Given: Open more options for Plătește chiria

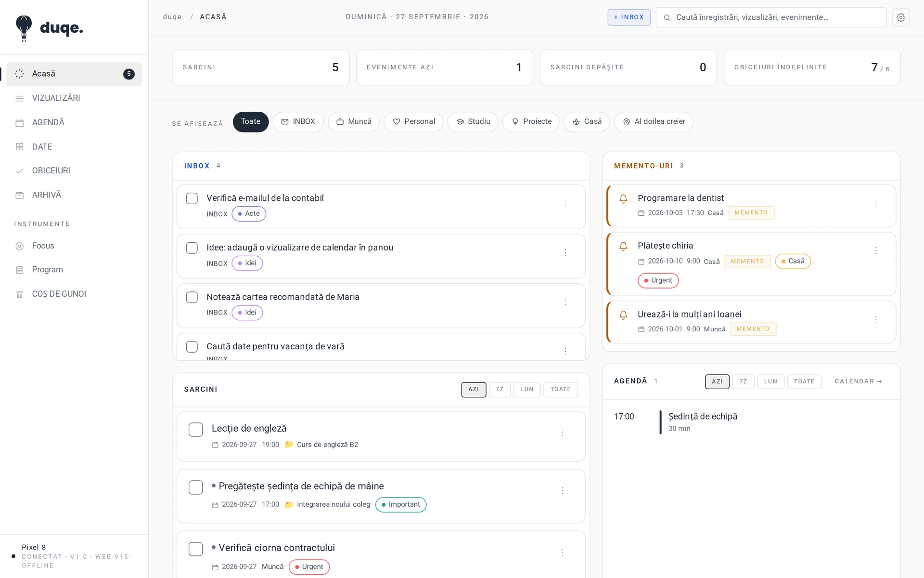Looking at the screenshot, I should 875,251.
